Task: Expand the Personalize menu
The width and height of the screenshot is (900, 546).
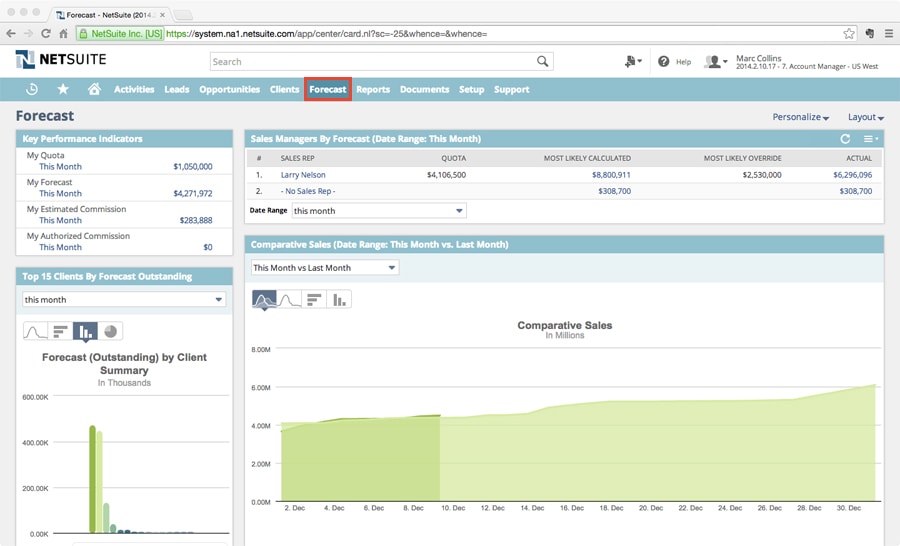Action: point(801,117)
